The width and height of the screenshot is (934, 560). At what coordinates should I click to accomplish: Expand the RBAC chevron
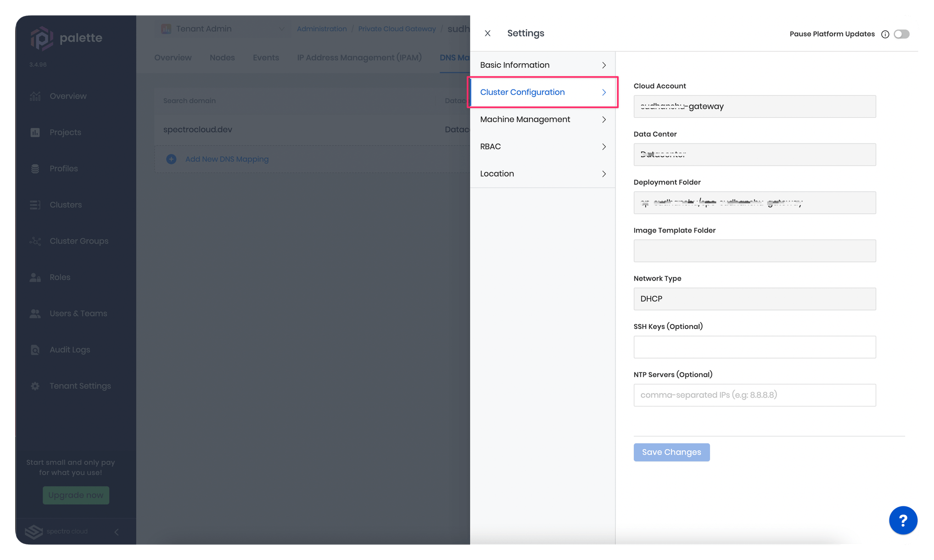coord(604,147)
